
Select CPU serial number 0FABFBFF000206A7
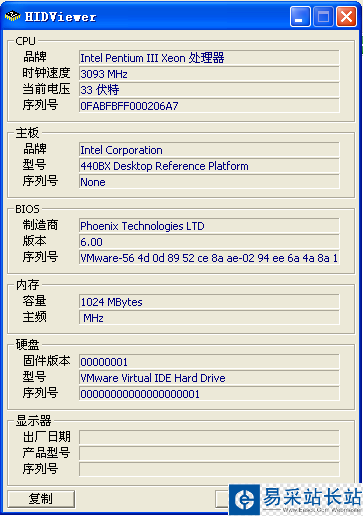[x=209, y=106]
